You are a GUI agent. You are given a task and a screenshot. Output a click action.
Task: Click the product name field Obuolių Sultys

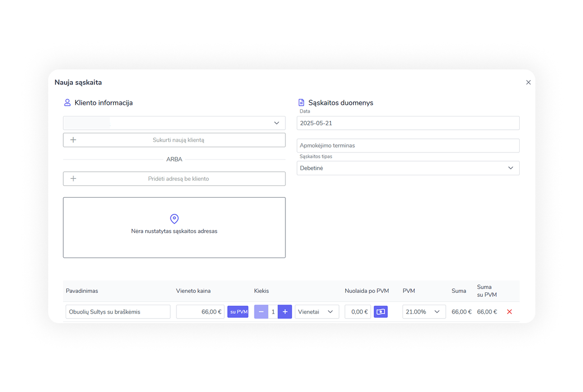pyautogui.click(x=118, y=312)
